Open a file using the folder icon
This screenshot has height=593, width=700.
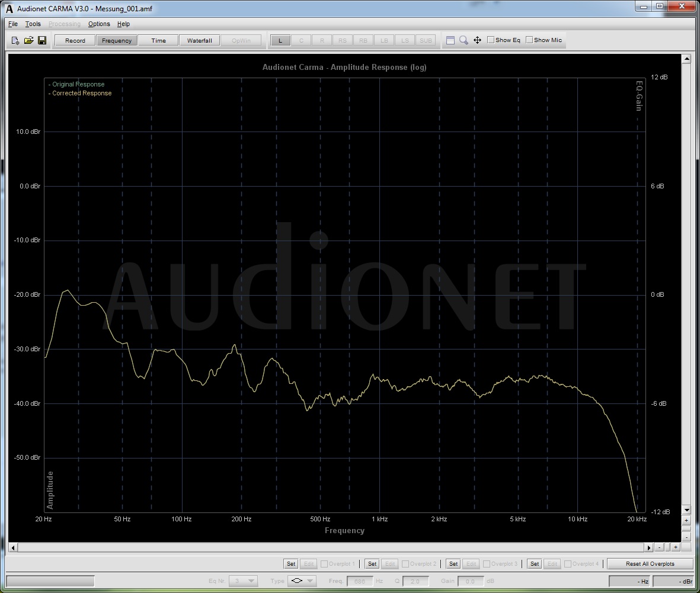point(28,40)
